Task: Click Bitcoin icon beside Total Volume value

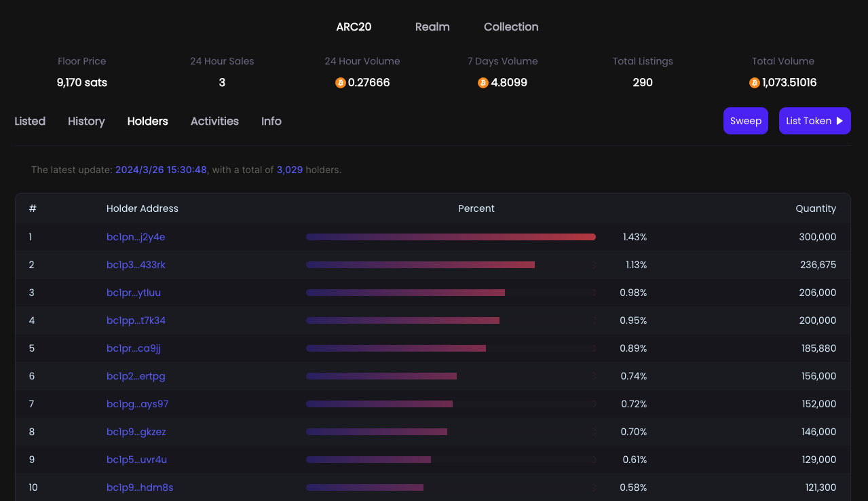Action: (x=754, y=83)
